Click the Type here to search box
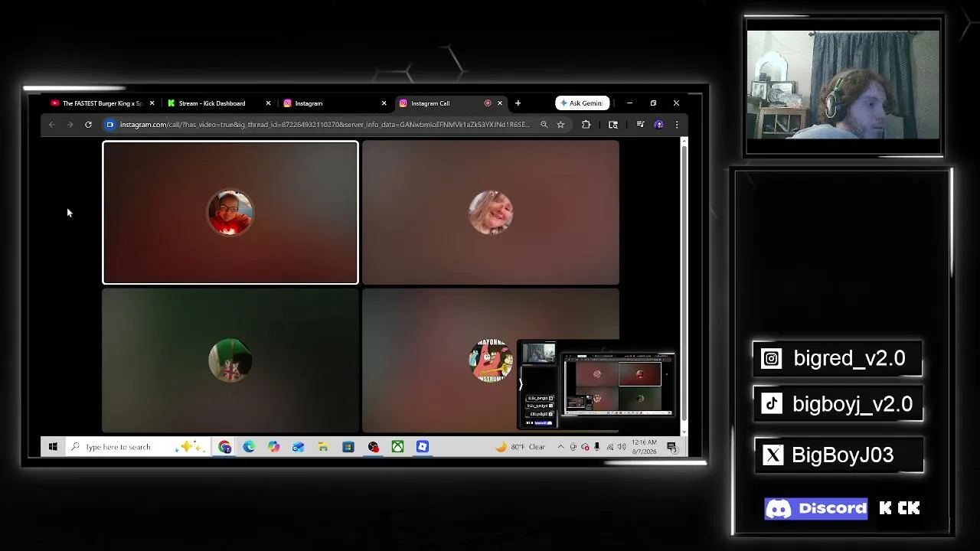This screenshot has width=980, height=551. [136, 447]
